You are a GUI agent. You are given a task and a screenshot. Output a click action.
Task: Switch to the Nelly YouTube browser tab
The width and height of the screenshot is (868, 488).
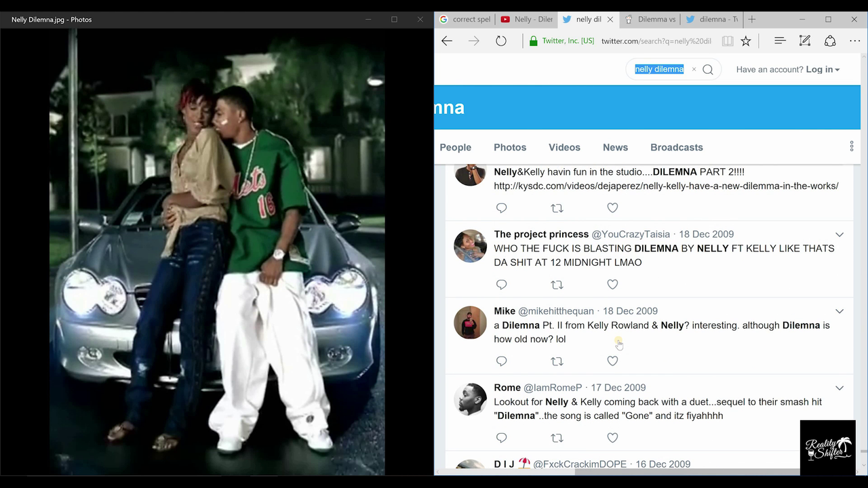tap(526, 20)
